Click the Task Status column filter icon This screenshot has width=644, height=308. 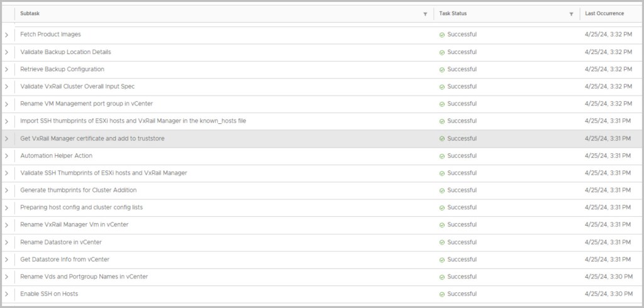point(571,14)
